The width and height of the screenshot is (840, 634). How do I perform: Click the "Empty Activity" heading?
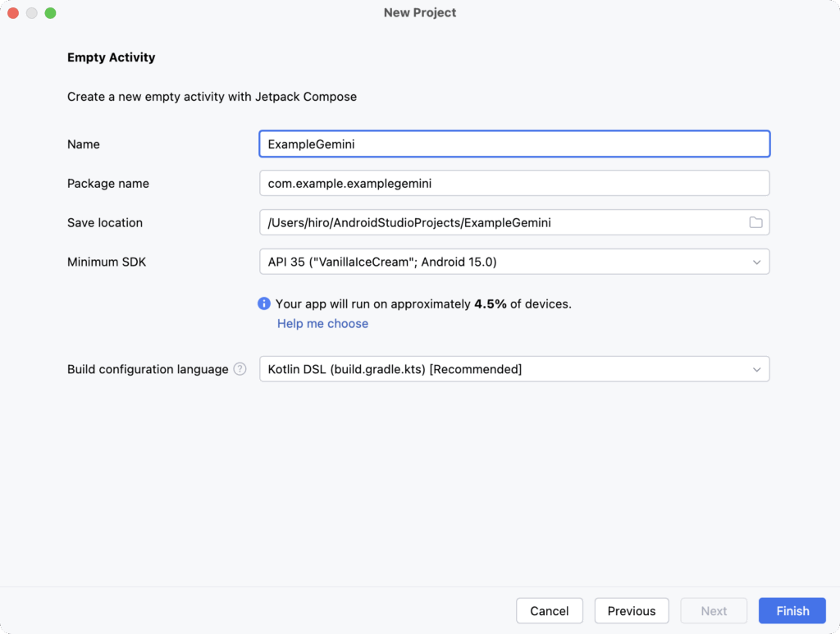pyautogui.click(x=111, y=57)
